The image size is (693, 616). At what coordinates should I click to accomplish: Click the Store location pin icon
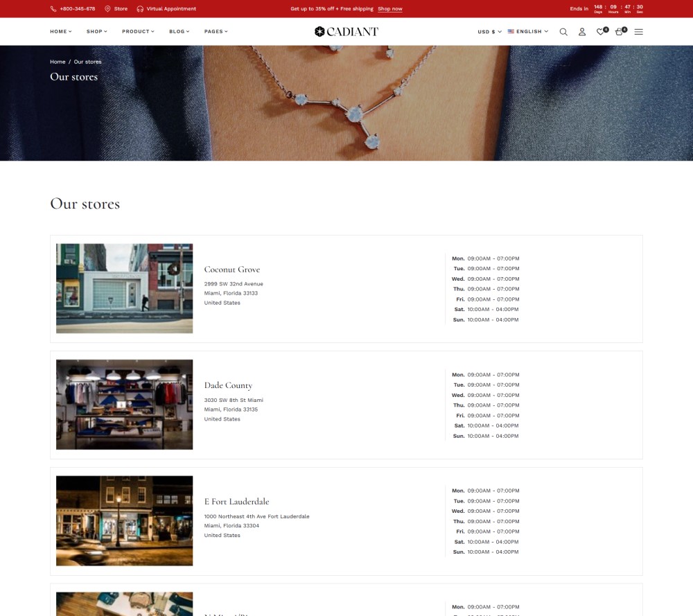[107, 9]
